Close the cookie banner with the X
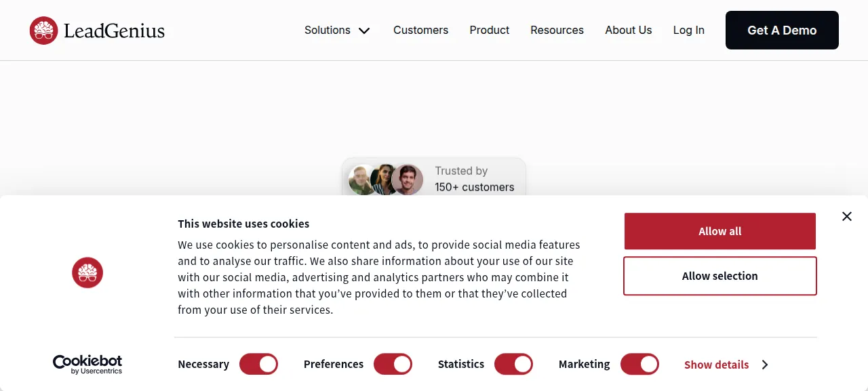 point(847,216)
